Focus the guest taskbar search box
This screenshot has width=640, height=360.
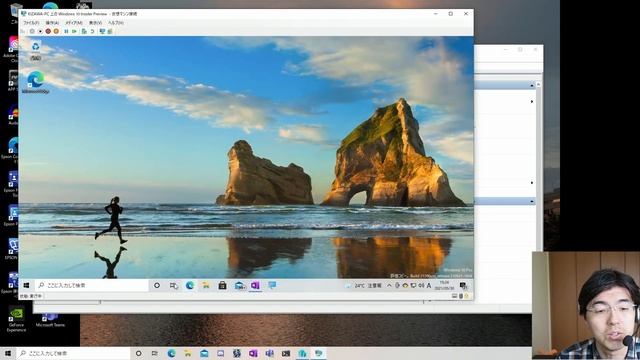click(x=92, y=285)
